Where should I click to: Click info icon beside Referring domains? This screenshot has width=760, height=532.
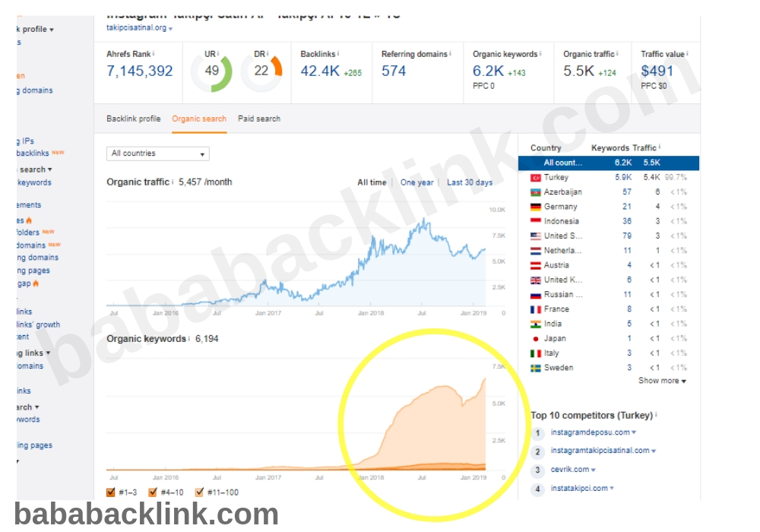click(x=450, y=54)
